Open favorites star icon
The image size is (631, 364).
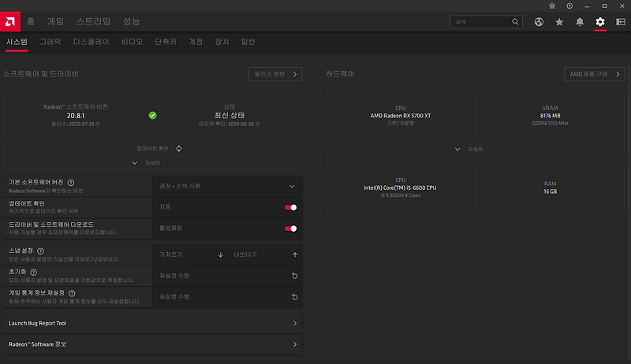(x=559, y=22)
